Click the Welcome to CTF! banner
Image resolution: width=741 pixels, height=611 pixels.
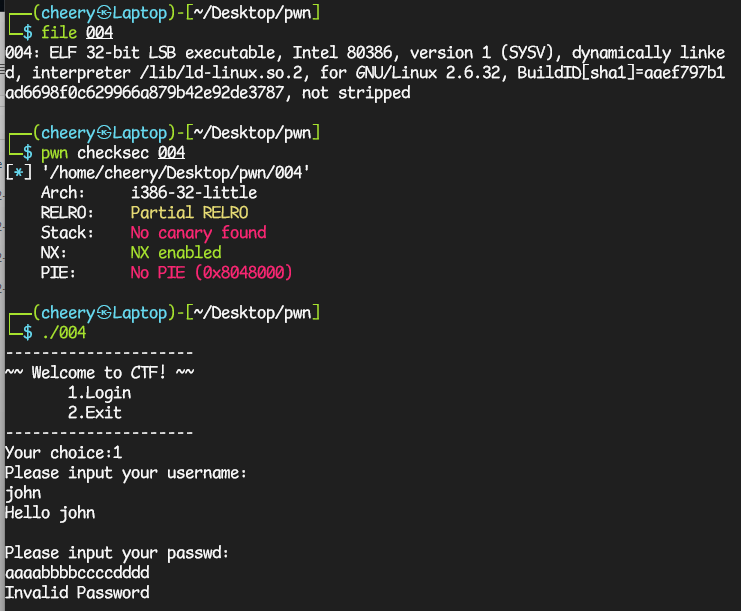[x=100, y=372]
